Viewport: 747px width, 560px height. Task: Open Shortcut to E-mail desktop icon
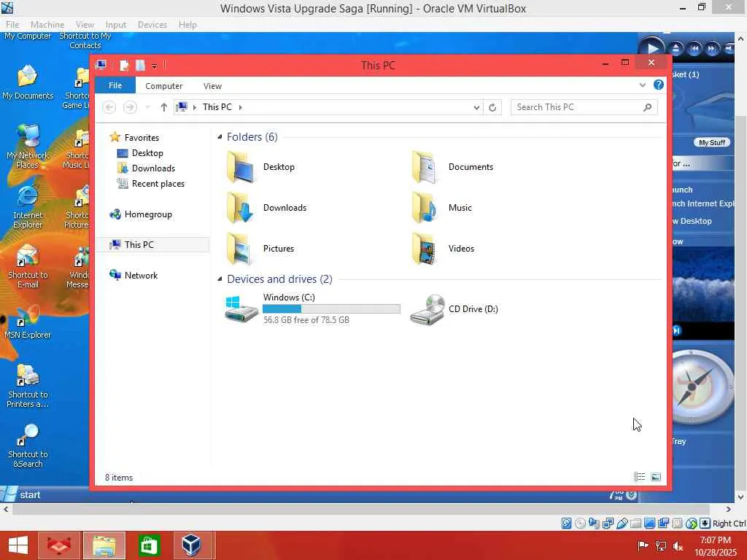[x=28, y=266]
